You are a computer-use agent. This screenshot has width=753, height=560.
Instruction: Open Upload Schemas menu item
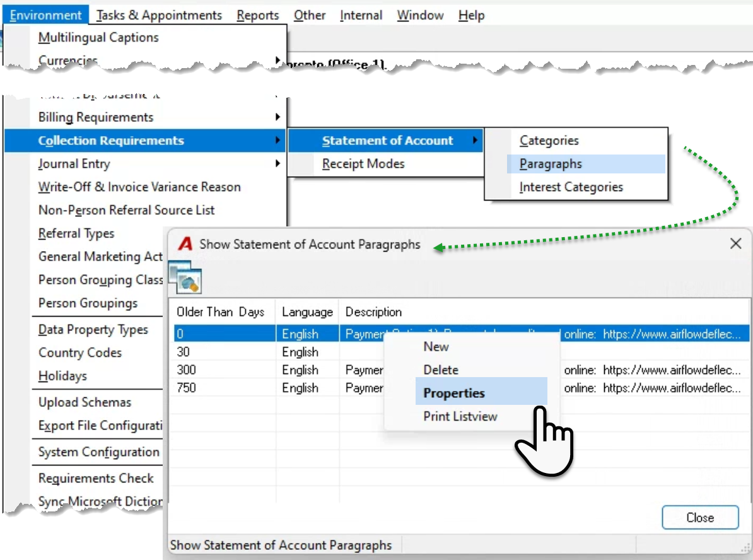[84, 402]
